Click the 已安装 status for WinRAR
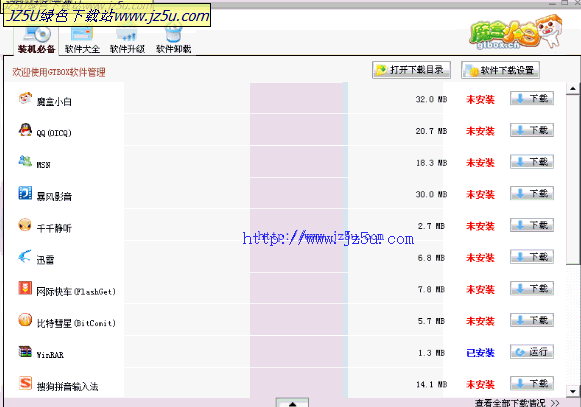Viewport: 581px width, 407px height. point(480,353)
